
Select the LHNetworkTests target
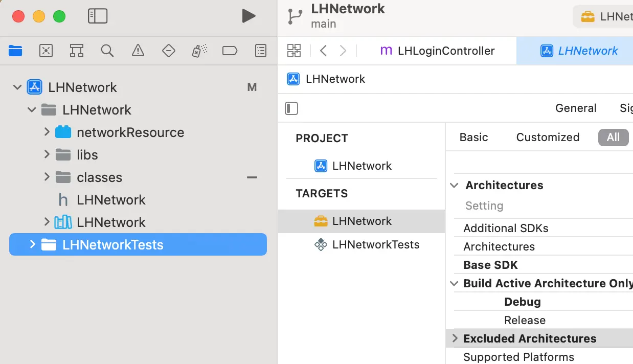(x=375, y=245)
